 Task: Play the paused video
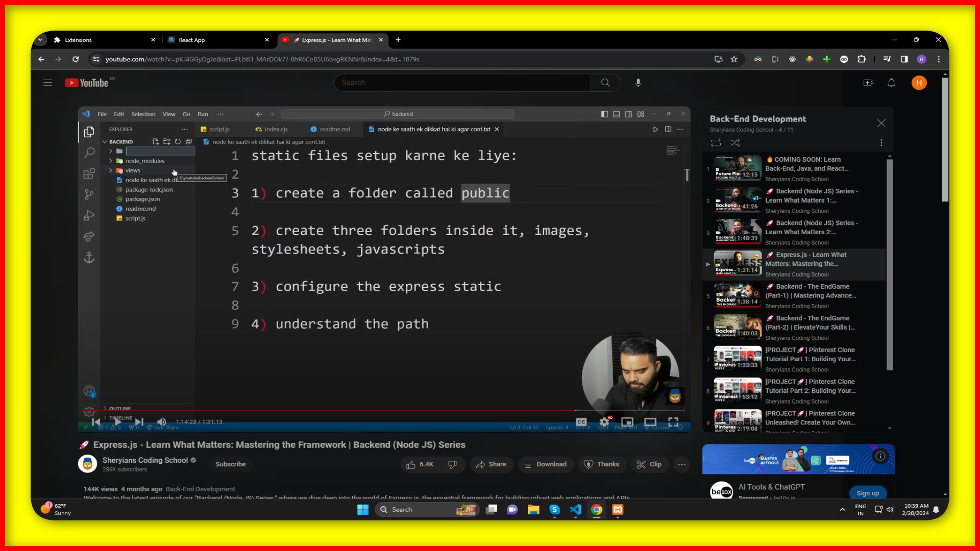point(118,422)
